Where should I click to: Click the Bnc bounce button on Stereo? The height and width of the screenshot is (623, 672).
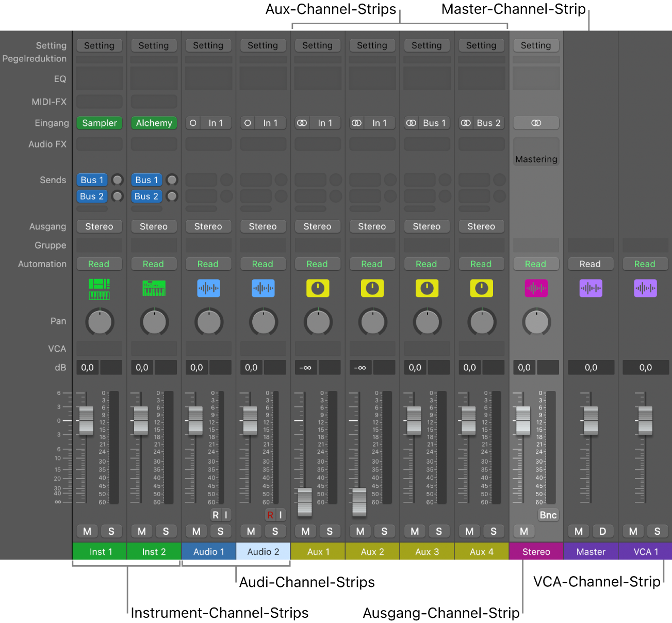pyautogui.click(x=548, y=515)
